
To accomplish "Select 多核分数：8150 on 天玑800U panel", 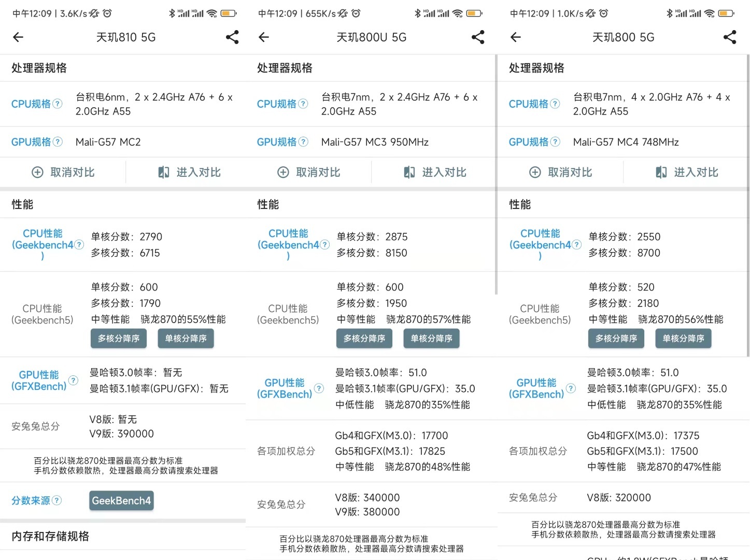I will coord(372,253).
